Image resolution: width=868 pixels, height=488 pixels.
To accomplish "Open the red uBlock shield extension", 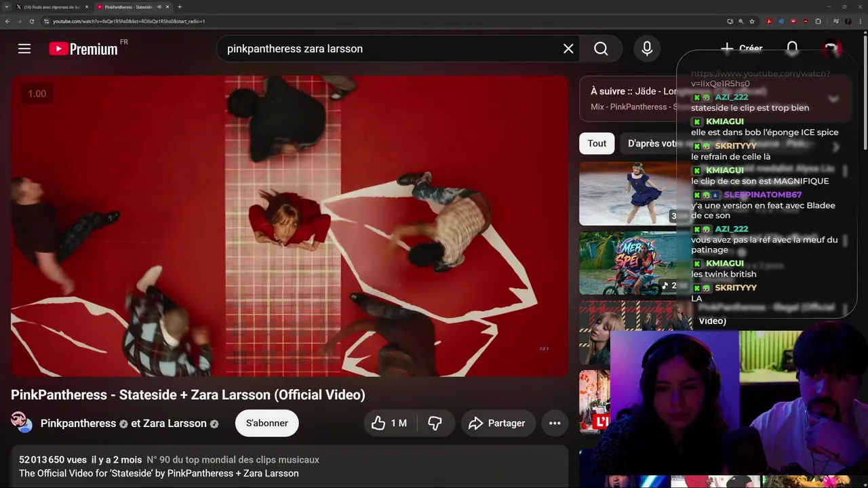I will [x=806, y=21].
